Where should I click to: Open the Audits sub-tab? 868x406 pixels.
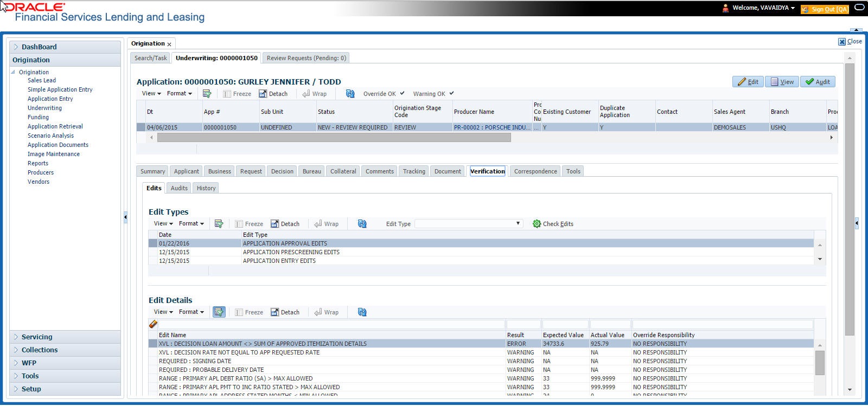[179, 188]
